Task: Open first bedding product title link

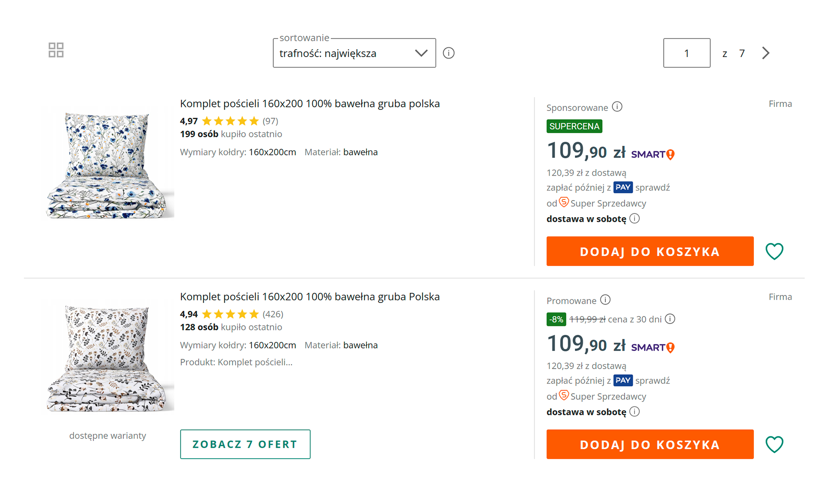Action: pos(310,104)
